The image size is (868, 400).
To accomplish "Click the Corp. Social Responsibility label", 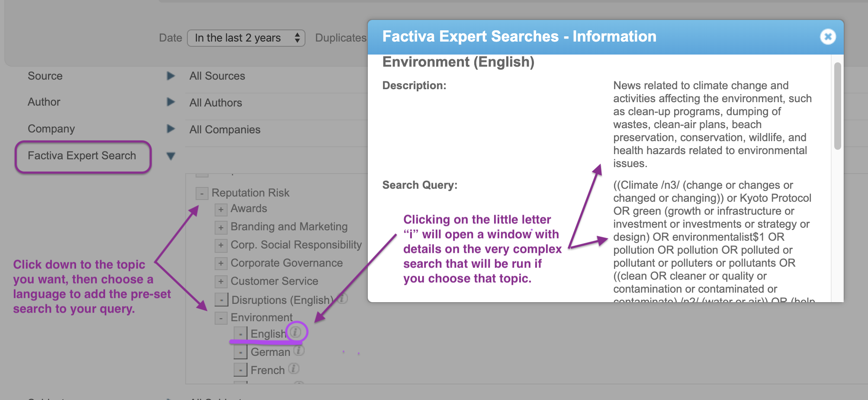I will (296, 245).
